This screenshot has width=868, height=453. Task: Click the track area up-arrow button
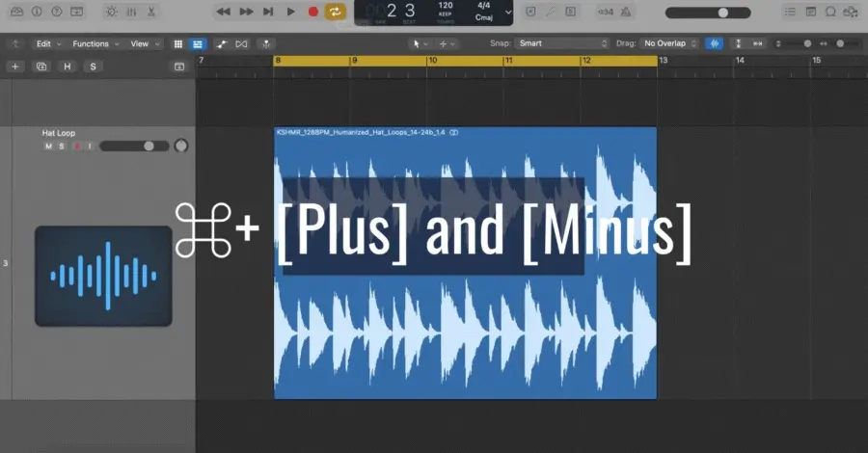[15, 43]
